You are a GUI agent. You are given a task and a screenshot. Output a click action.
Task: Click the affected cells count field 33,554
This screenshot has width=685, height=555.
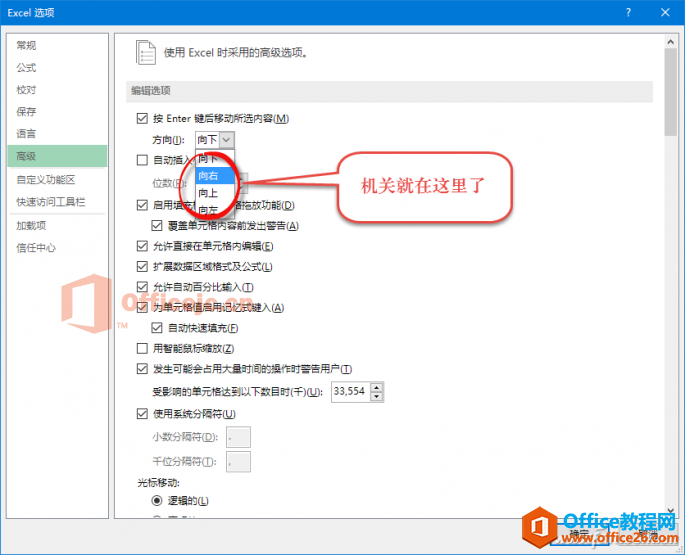coord(351,392)
